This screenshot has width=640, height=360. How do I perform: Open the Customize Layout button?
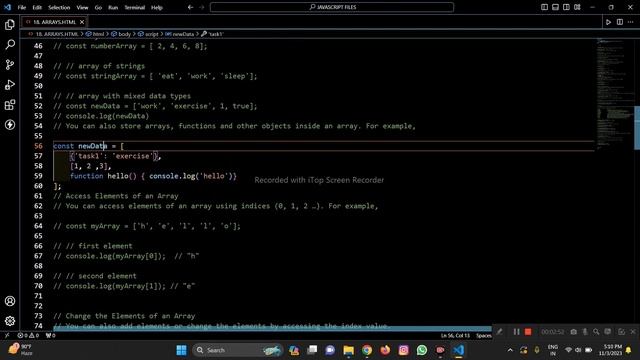tap(577, 7)
